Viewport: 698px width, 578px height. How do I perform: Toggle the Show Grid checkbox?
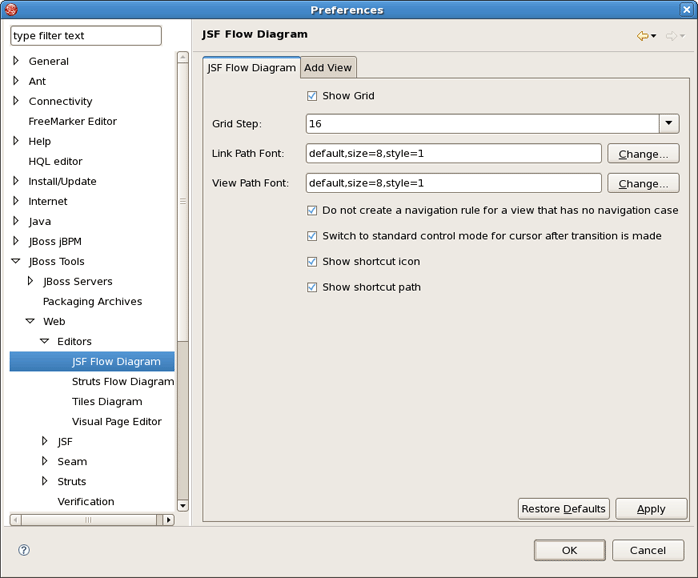(x=312, y=96)
